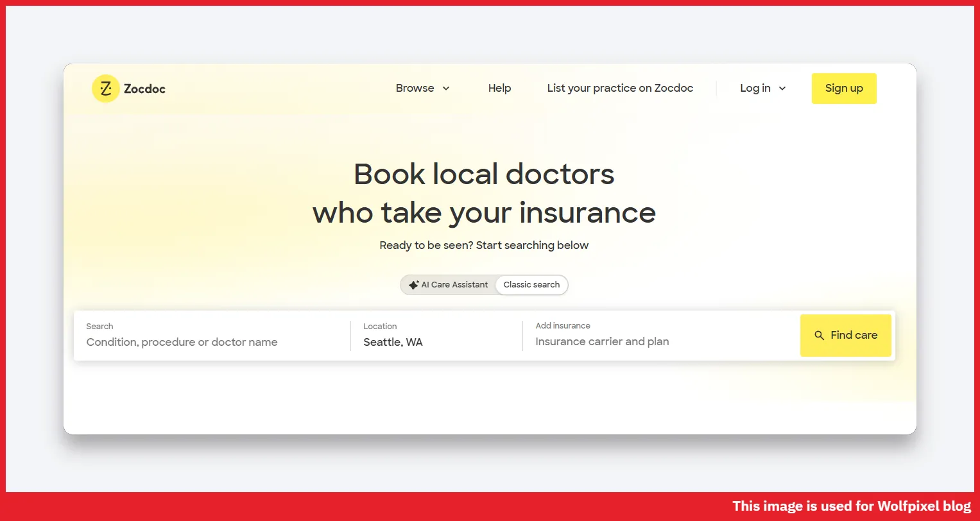Viewport: 980px width, 521px height.
Task: Click the Insurance carrier and plan field
Action: coord(661,336)
